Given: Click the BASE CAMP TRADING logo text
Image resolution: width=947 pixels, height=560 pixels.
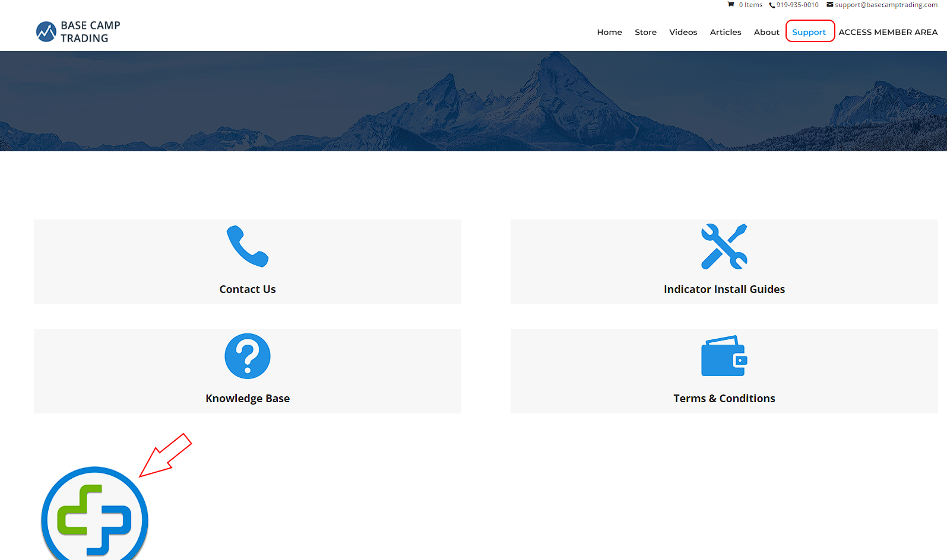Looking at the screenshot, I should (90, 32).
